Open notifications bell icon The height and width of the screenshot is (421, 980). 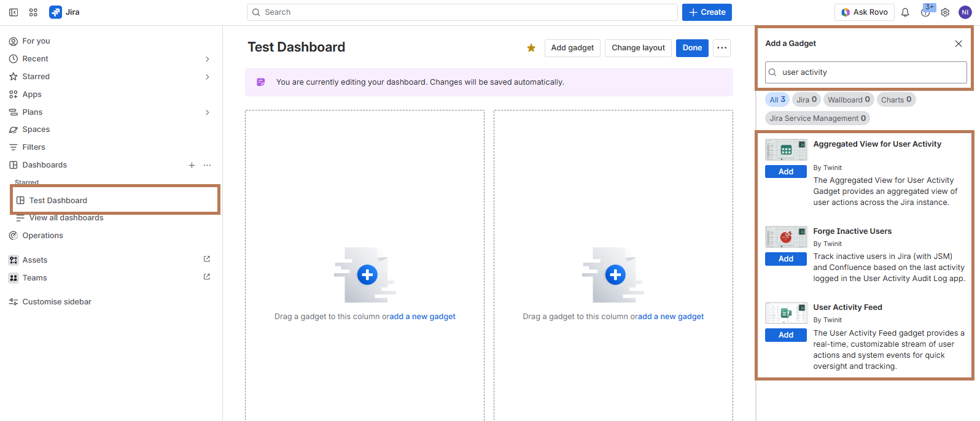905,12
